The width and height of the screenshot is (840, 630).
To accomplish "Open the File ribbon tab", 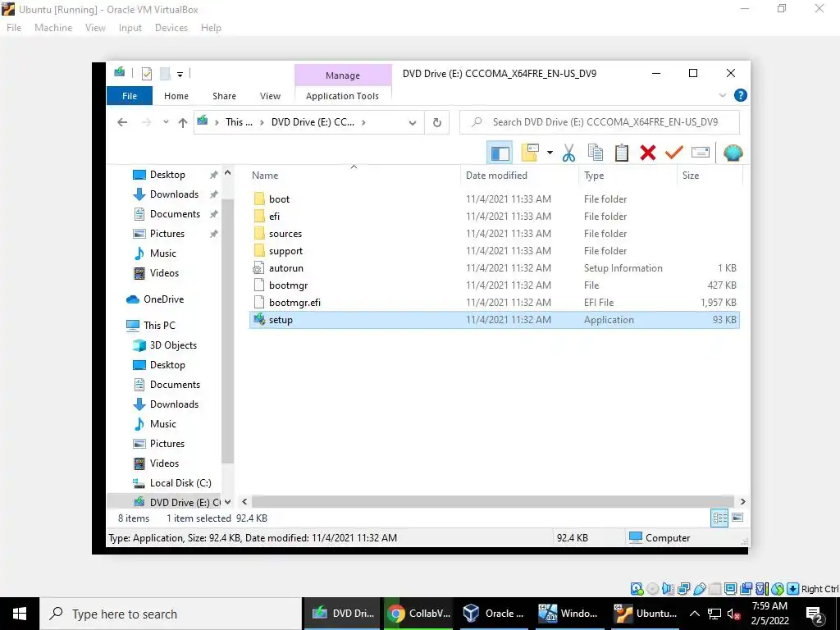I will (130, 96).
